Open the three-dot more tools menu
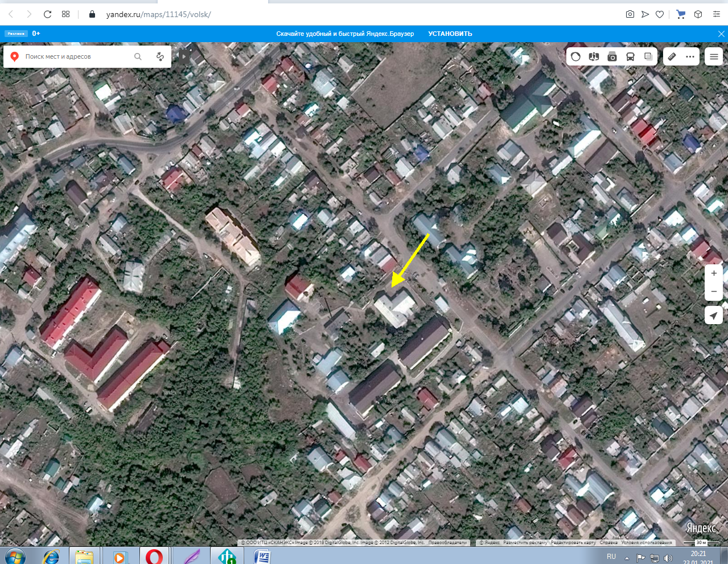 coord(690,56)
